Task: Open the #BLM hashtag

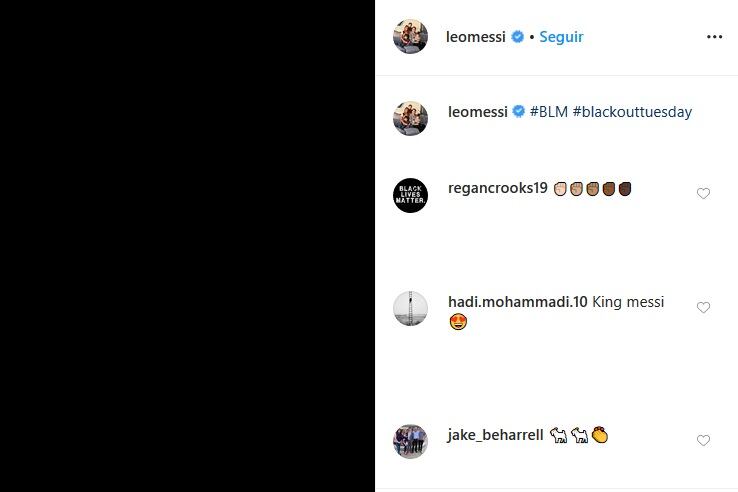Action: click(549, 112)
